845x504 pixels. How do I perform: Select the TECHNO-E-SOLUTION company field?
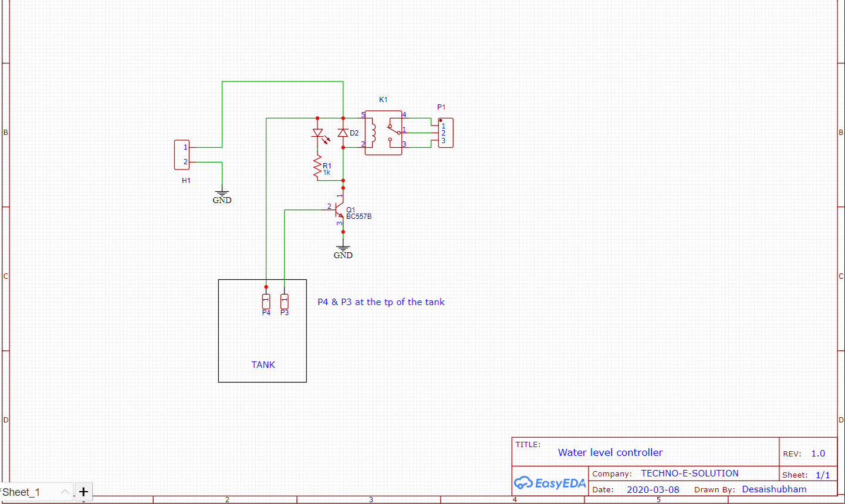pyautogui.click(x=689, y=473)
